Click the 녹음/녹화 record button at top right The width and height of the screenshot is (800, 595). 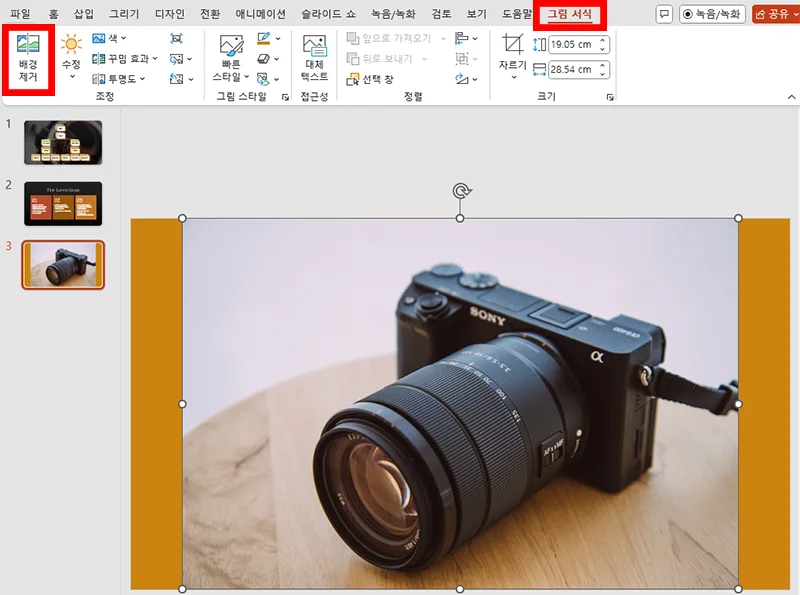(x=712, y=14)
